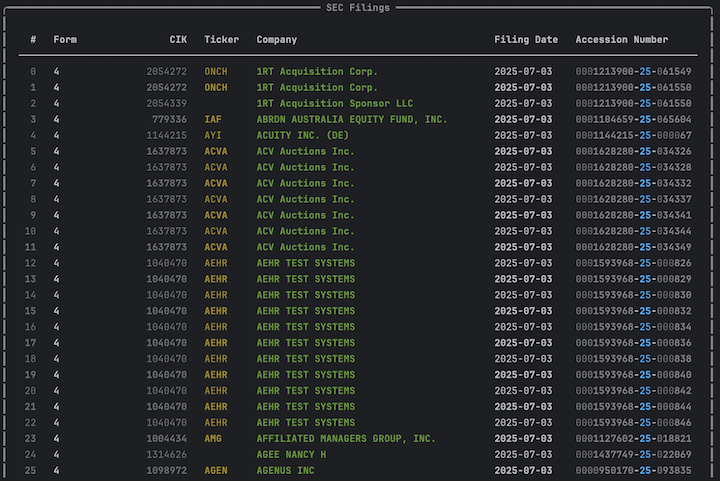
Task: Click accession number 0001628280-25-034344
Action: tap(633, 231)
